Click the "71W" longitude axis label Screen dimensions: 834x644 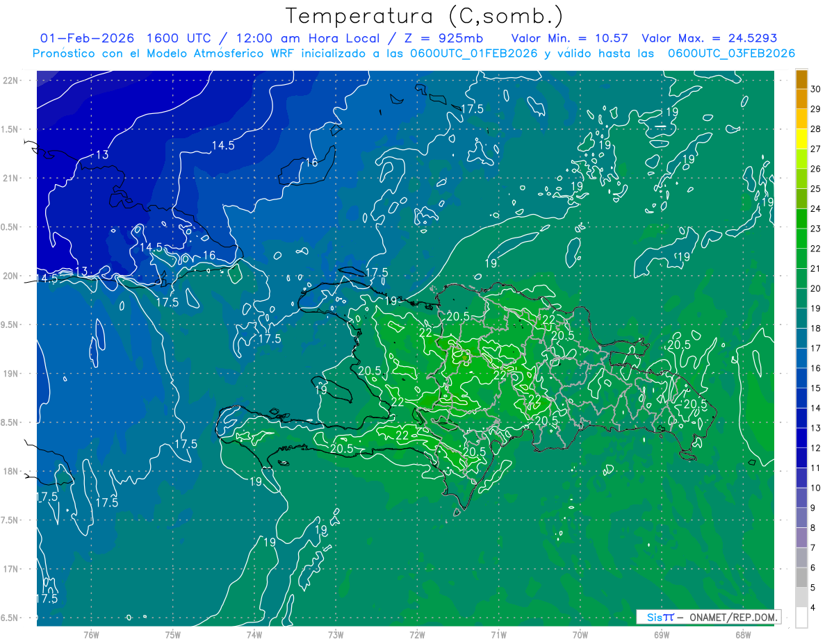498,634
